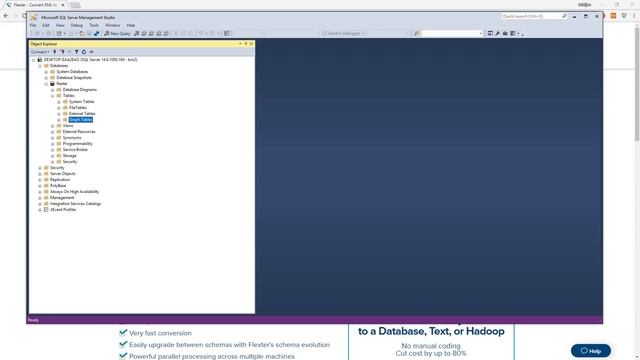Click the Database Engine Query icon after New Query
Screen dimensions: 640x360
[137, 33]
